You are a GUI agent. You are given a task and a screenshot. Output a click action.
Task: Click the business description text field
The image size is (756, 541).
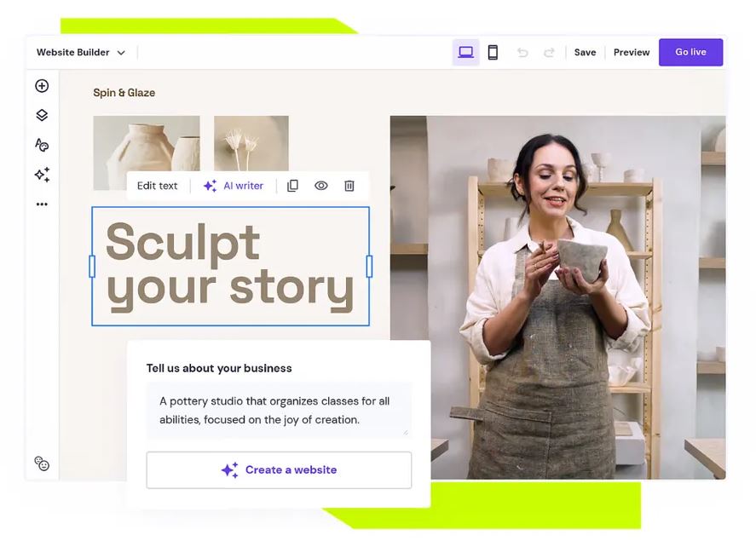tap(279, 410)
